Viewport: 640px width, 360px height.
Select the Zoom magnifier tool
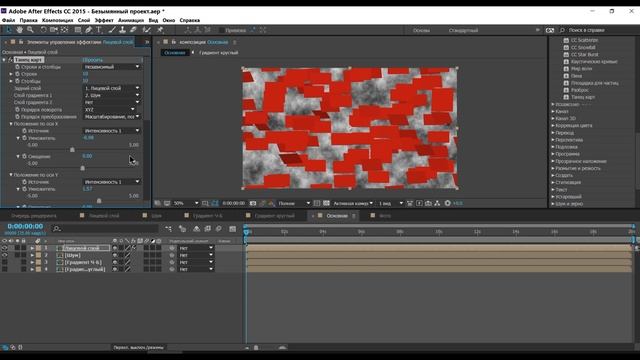coord(30,30)
